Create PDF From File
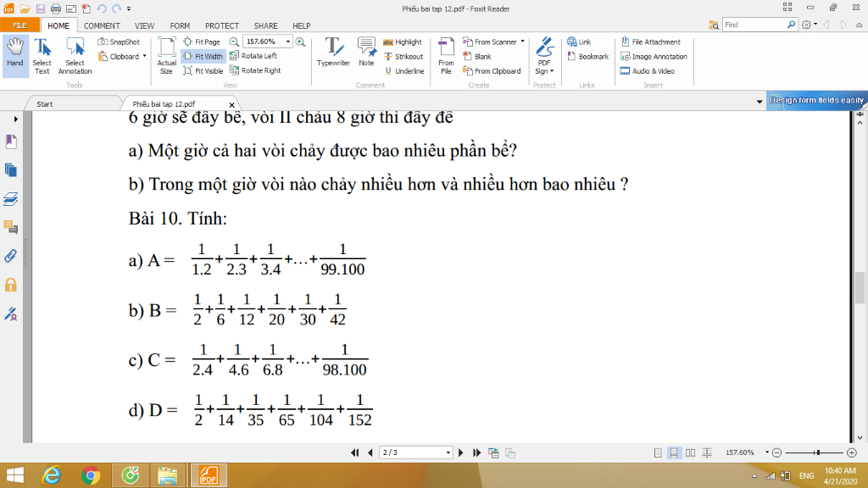 point(446,57)
